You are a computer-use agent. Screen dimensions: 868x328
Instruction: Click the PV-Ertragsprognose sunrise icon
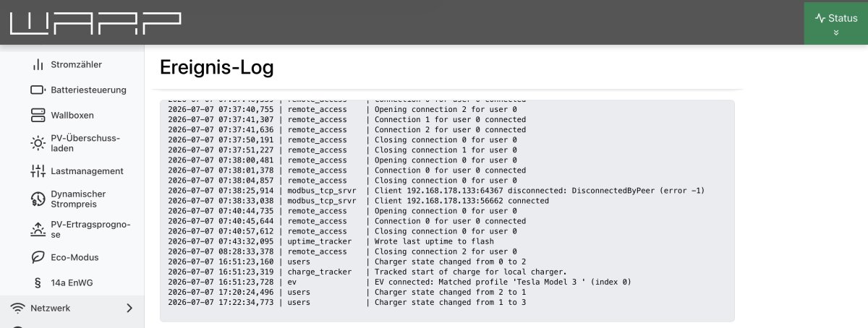pos(38,230)
